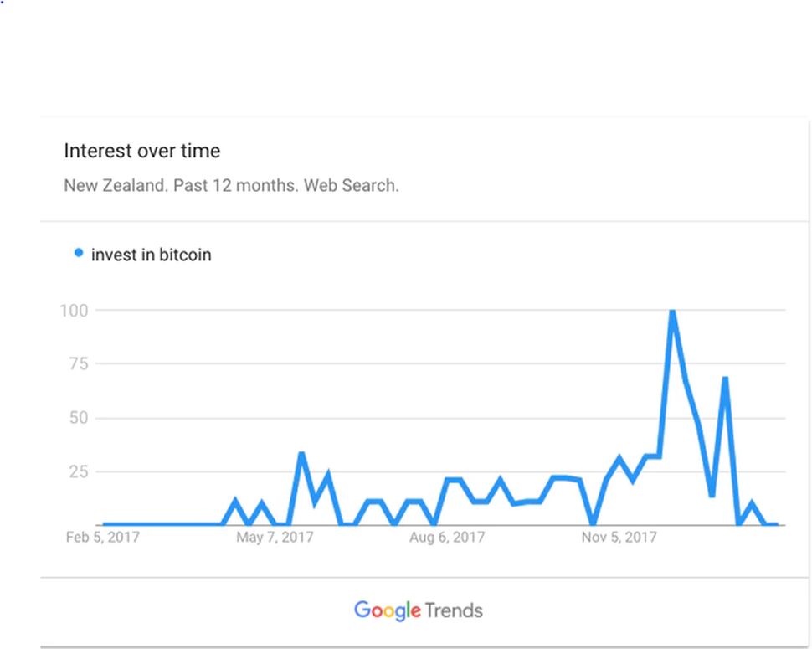Click the word 'Trends' in the footer

pos(455,610)
